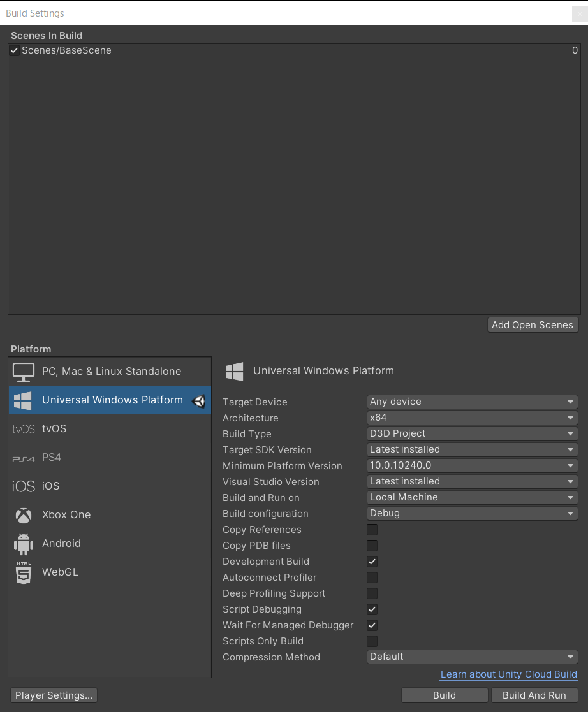Disable the Development Build checkbox
The height and width of the screenshot is (712, 588).
[372, 562]
